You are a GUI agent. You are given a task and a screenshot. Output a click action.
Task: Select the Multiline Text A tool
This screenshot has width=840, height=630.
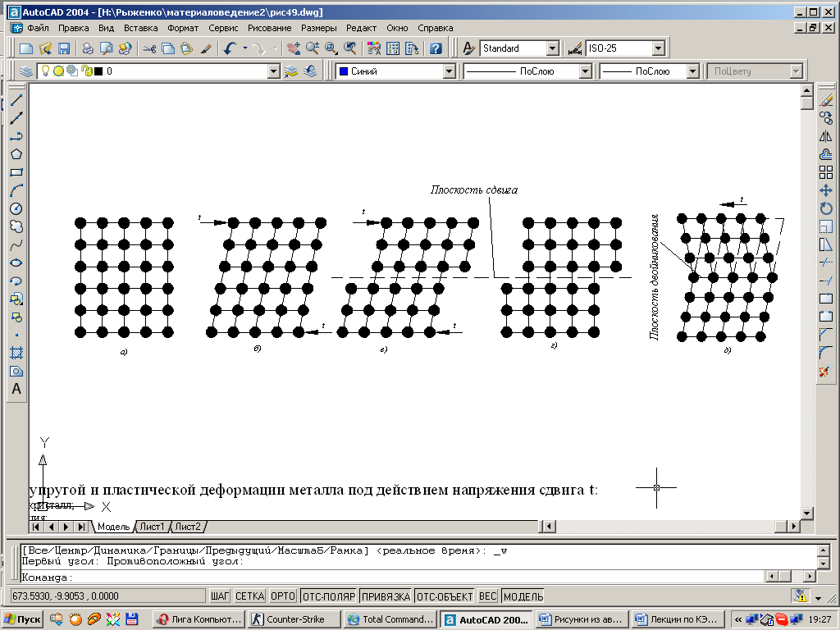[16, 389]
